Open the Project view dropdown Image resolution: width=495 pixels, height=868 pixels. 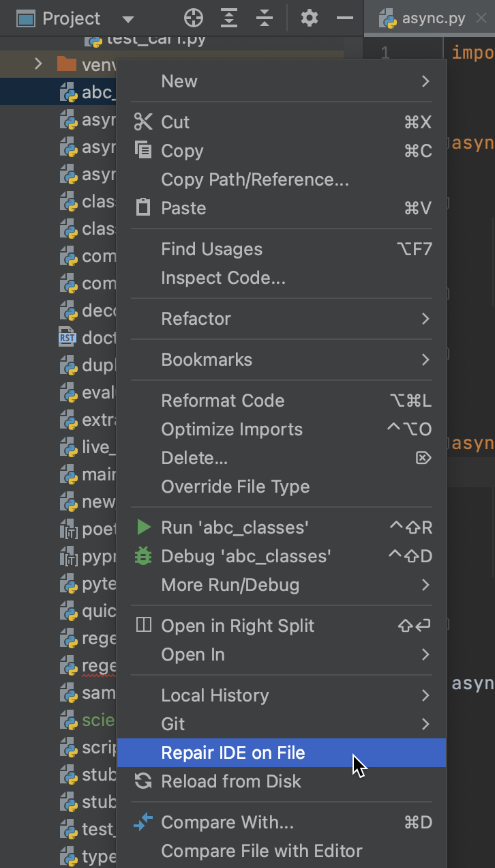point(127,18)
